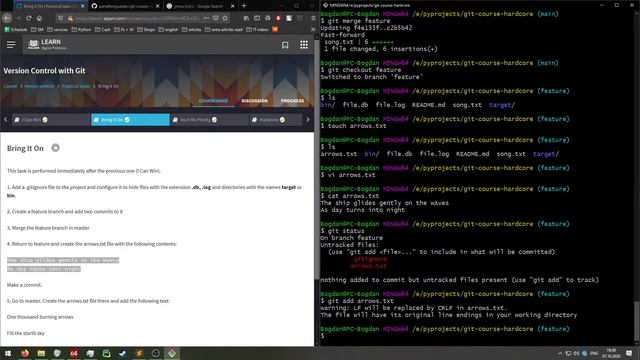Go to the browser home page
640x360 pixels.
[x=40, y=18]
